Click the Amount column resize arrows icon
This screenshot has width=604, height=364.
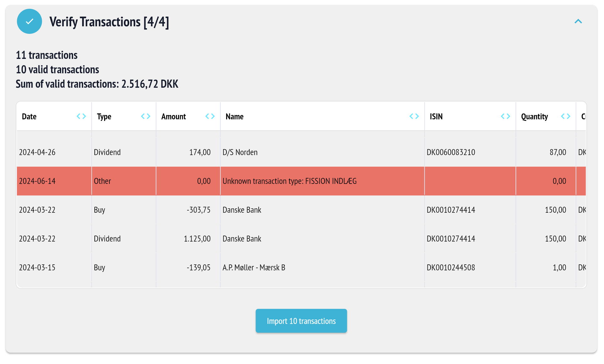pyautogui.click(x=210, y=117)
